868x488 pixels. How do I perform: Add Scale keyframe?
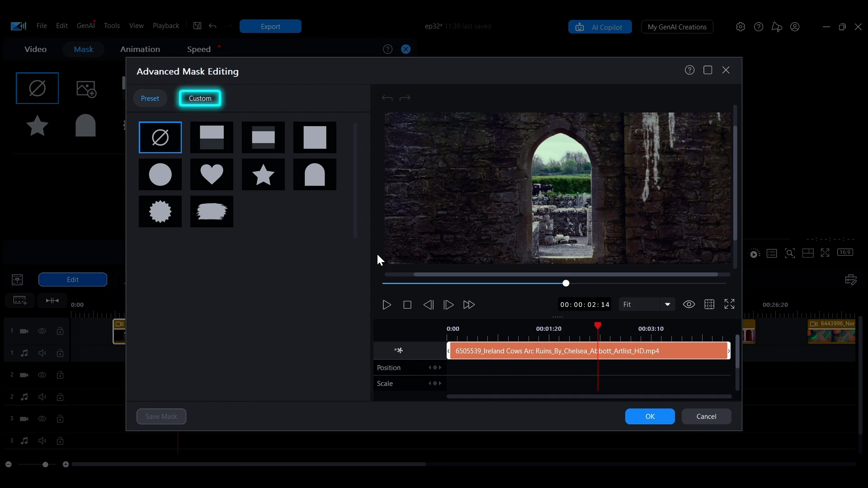coord(435,384)
